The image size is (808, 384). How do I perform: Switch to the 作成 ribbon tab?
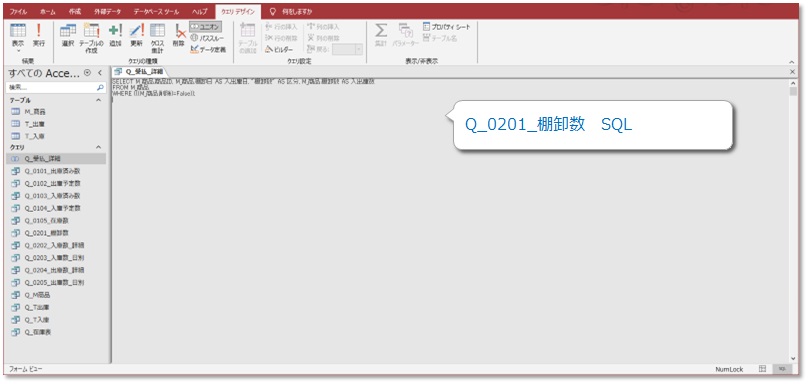point(75,11)
